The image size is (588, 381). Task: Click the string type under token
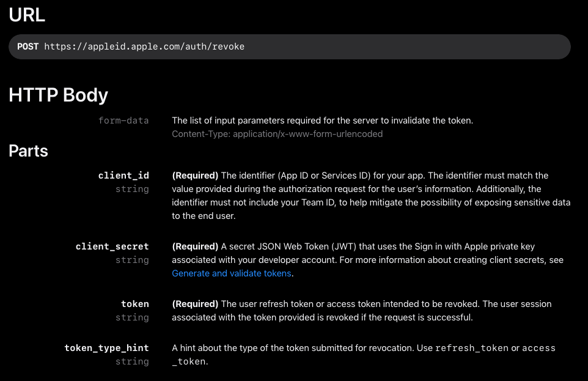pyautogui.click(x=132, y=317)
